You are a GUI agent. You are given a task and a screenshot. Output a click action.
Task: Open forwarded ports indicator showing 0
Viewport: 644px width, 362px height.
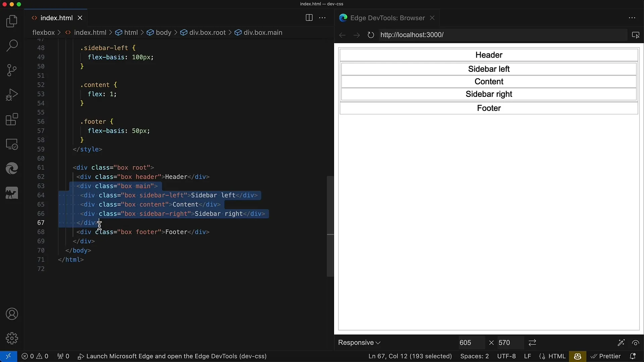pos(63,356)
